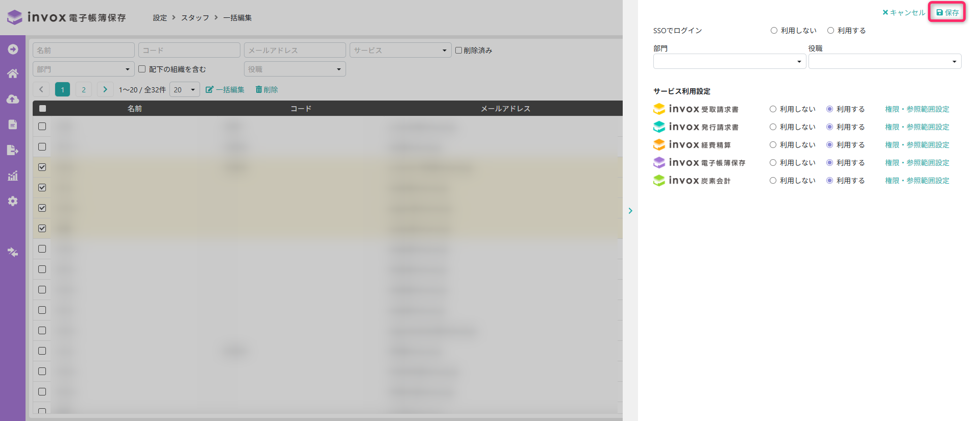Sort by 名前 column header
This screenshot has width=980, height=421.
135,109
